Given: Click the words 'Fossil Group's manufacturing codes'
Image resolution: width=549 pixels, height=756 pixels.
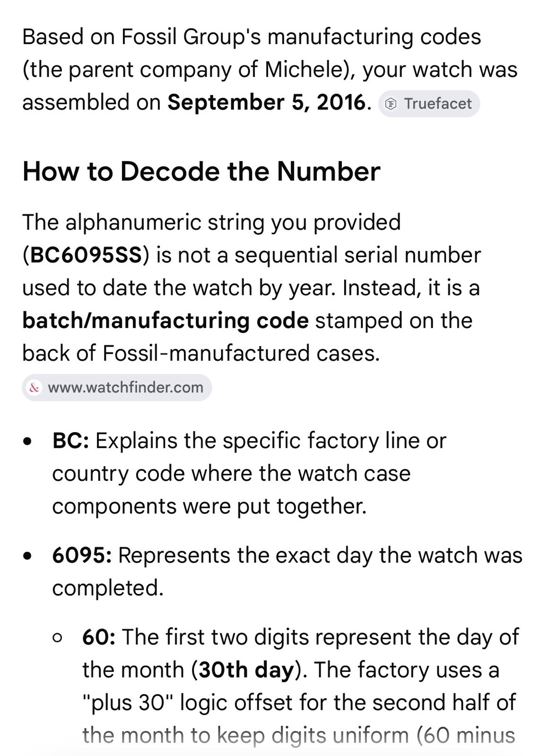Looking at the screenshot, I should click(x=301, y=37).
